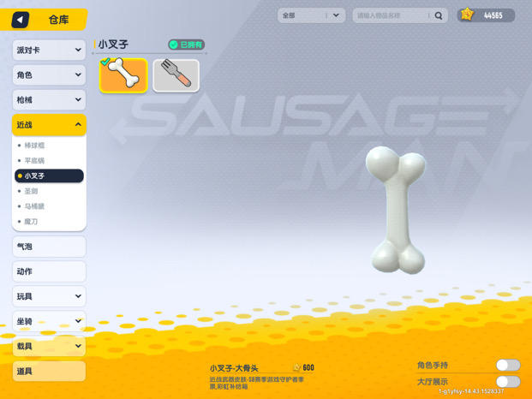Expand the 坐骑 category
This screenshot has width=532, height=399.
pyautogui.click(x=49, y=321)
